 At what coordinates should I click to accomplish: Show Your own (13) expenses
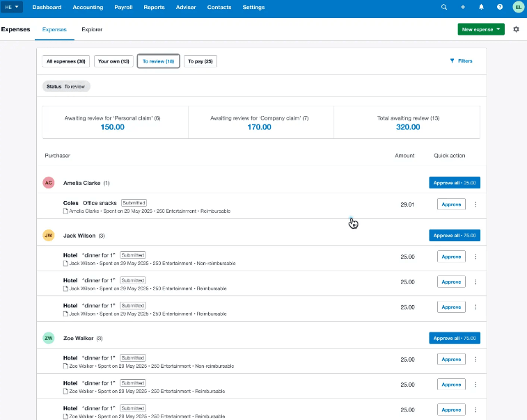113,61
